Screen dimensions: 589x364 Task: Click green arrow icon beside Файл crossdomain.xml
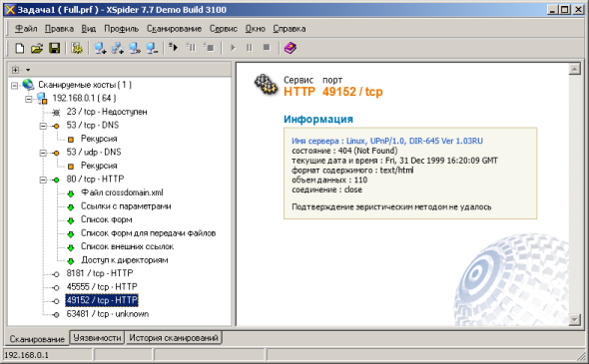(x=71, y=193)
